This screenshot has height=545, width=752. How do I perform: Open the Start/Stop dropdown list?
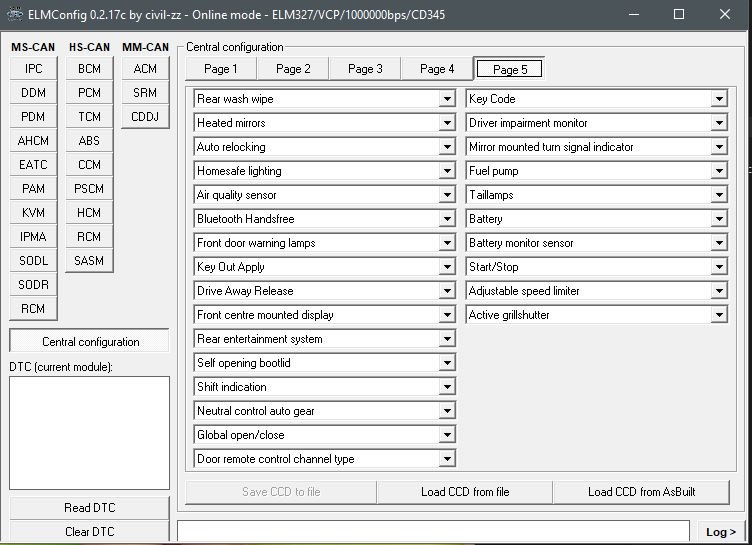point(718,267)
